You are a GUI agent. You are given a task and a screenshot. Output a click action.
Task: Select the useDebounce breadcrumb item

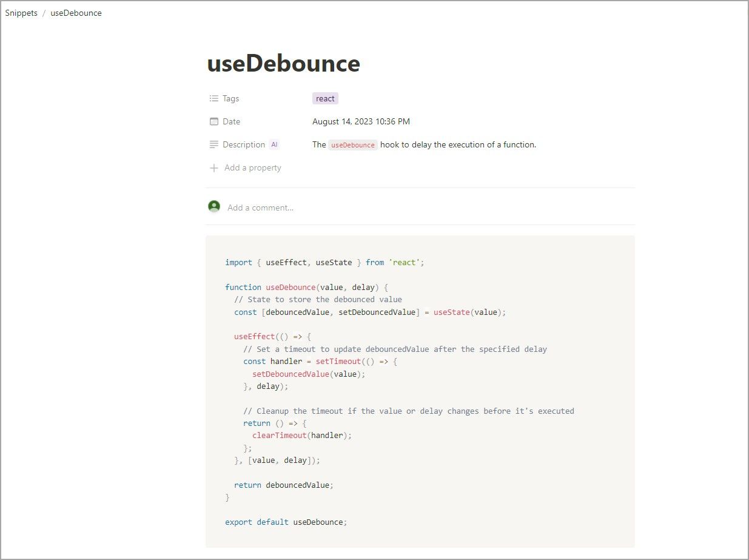(76, 12)
